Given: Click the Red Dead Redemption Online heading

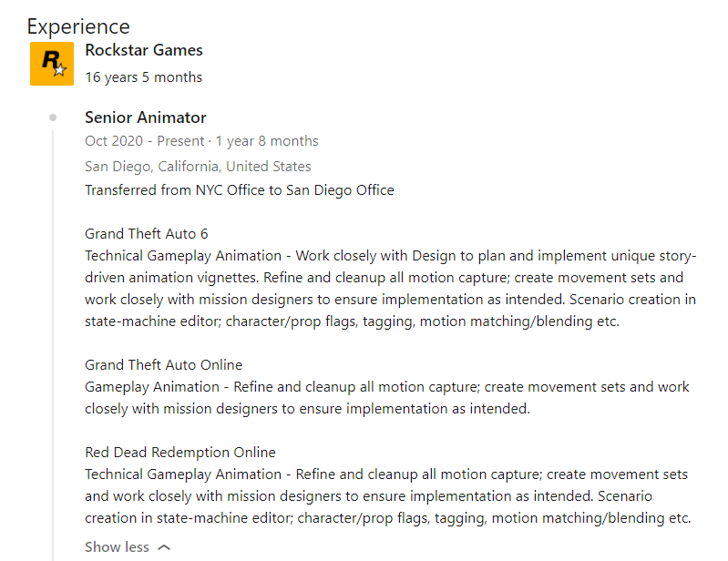Looking at the screenshot, I should [x=180, y=453].
